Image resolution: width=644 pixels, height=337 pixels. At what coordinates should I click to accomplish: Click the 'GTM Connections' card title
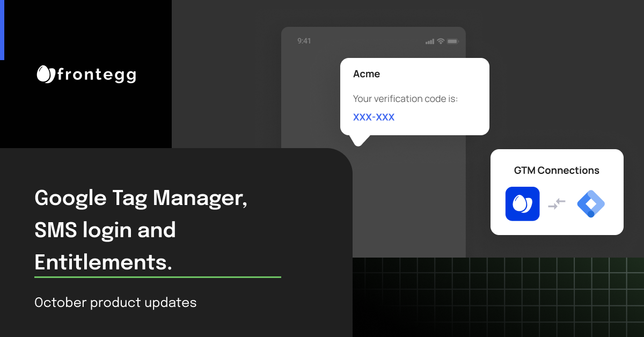pyautogui.click(x=557, y=171)
